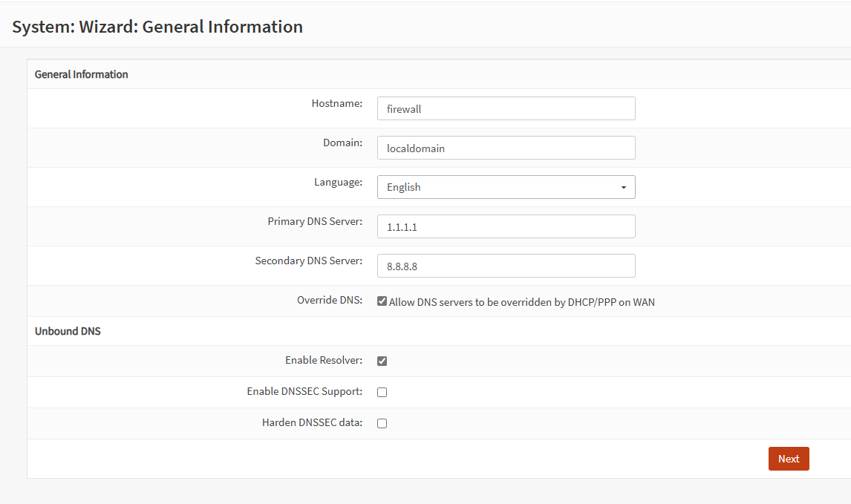Disable the Enable Resolver checkbox

point(382,361)
